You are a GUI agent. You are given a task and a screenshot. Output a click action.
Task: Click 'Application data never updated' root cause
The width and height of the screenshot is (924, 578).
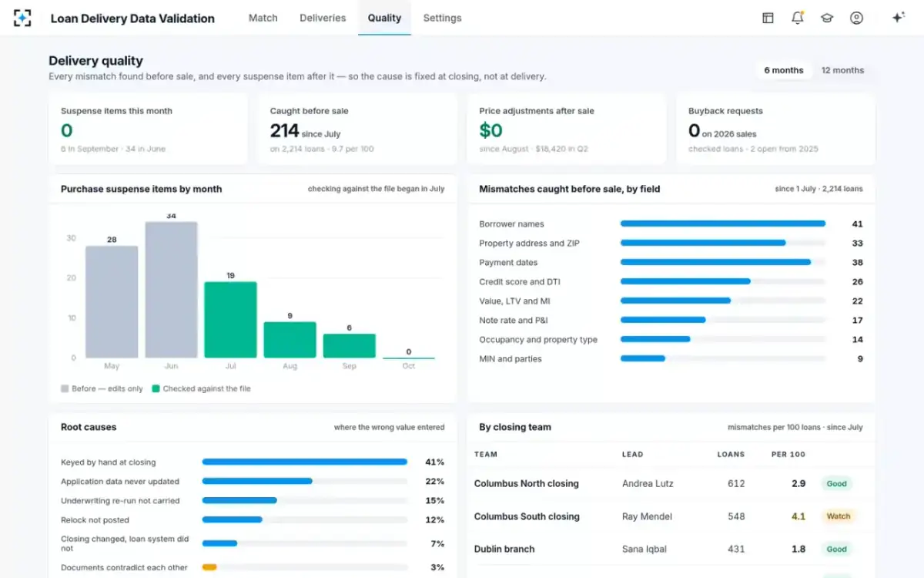253,482
